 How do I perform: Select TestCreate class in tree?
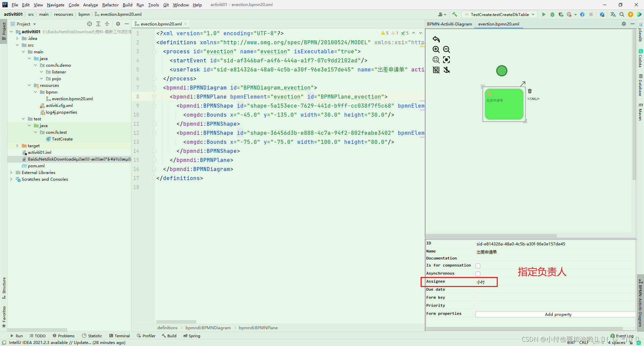click(x=59, y=139)
